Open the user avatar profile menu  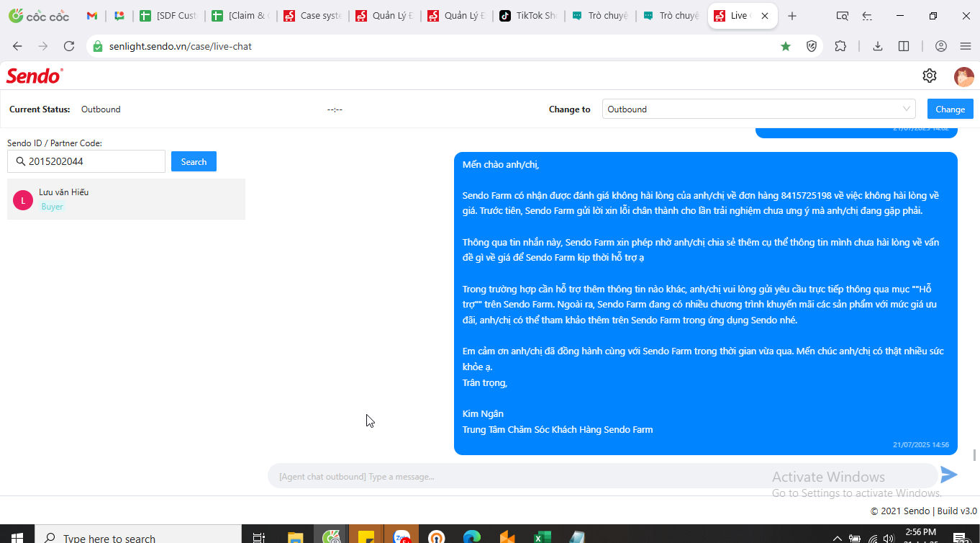click(x=963, y=76)
